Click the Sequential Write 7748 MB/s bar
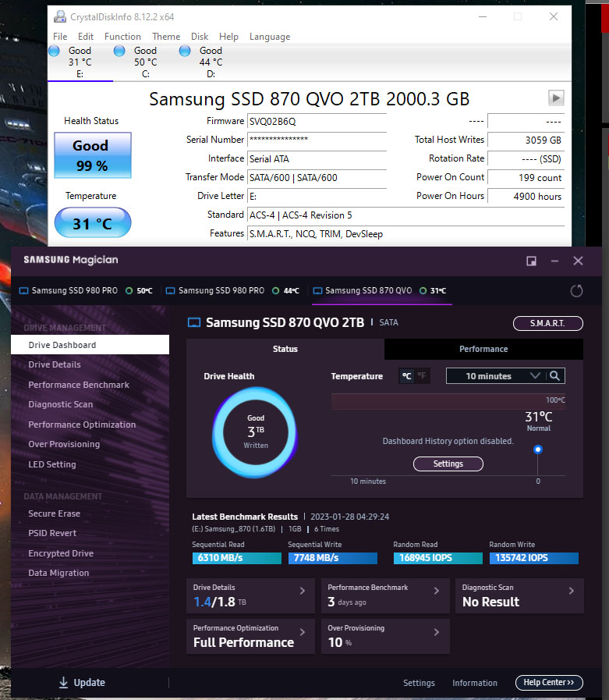This screenshot has height=700, width=609. 333,558
